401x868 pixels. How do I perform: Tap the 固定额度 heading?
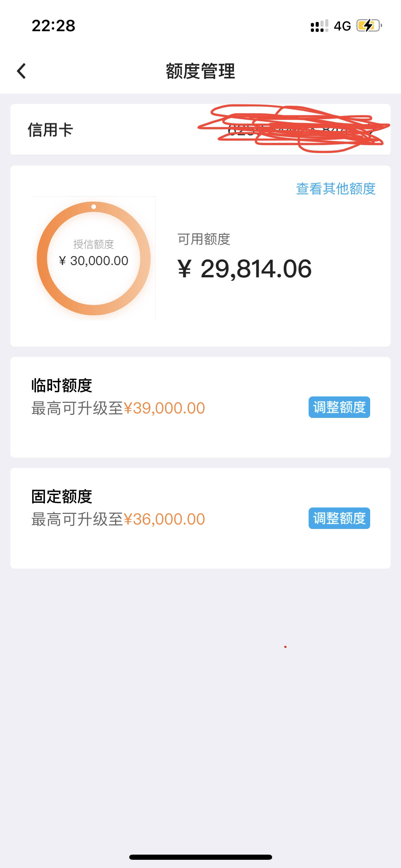click(62, 496)
